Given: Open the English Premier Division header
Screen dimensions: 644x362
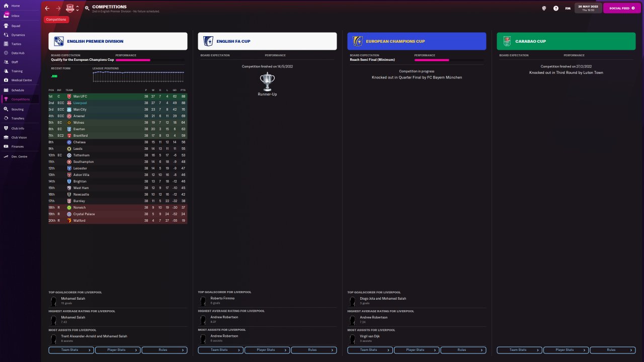Looking at the screenshot, I should click(118, 41).
